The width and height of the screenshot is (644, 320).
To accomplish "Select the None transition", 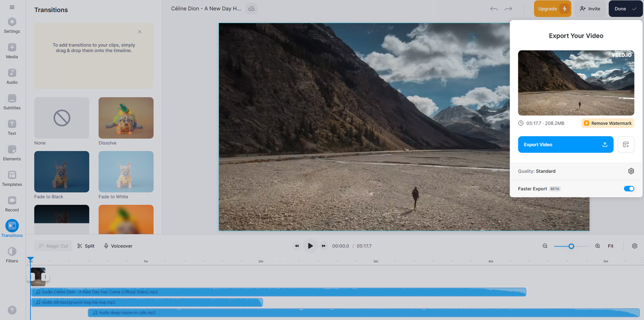I will tap(61, 118).
